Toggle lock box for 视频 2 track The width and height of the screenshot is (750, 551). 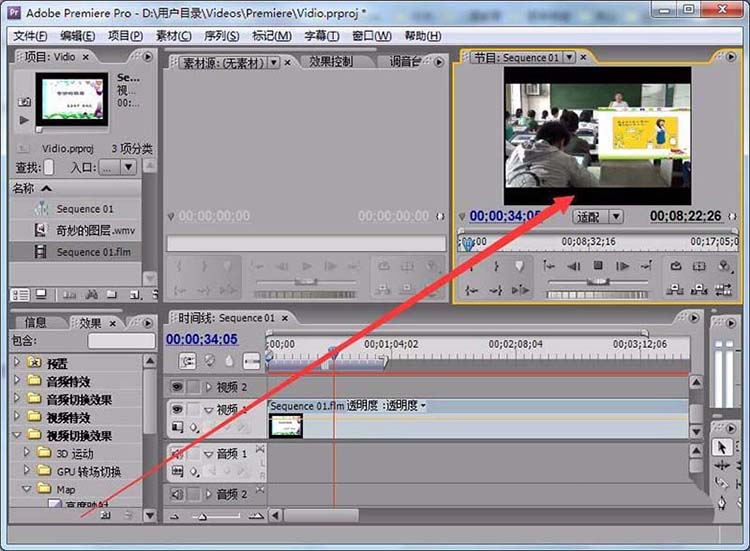point(193,386)
